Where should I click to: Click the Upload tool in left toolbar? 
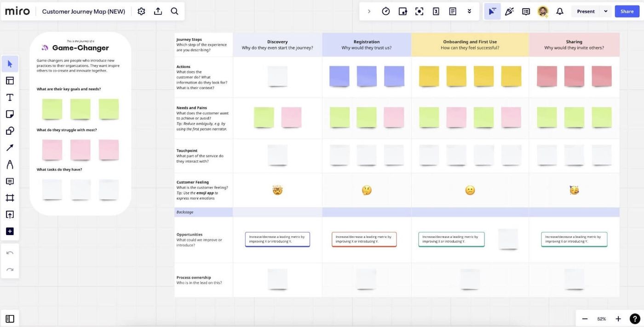pyautogui.click(x=10, y=215)
